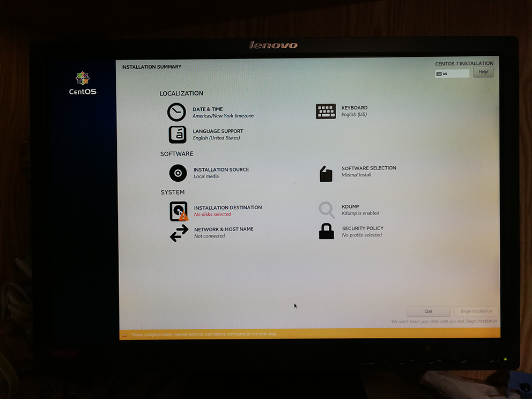Open the us keyboard layout indicator
The image size is (532, 399).
tap(452, 73)
